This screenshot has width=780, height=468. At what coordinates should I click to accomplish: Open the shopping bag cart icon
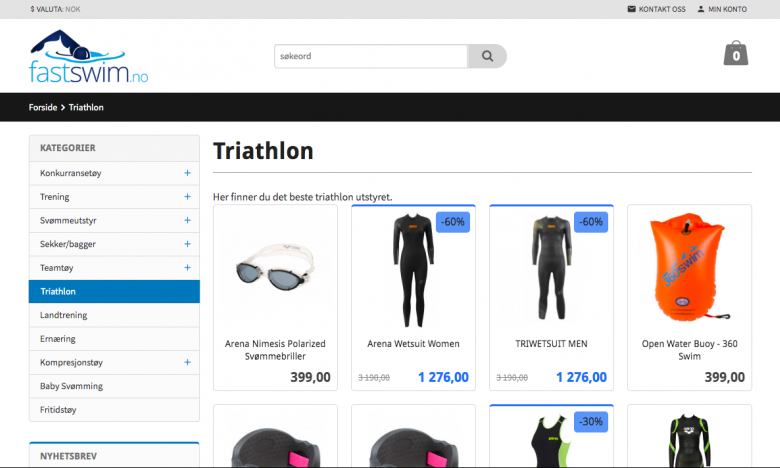click(736, 53)
